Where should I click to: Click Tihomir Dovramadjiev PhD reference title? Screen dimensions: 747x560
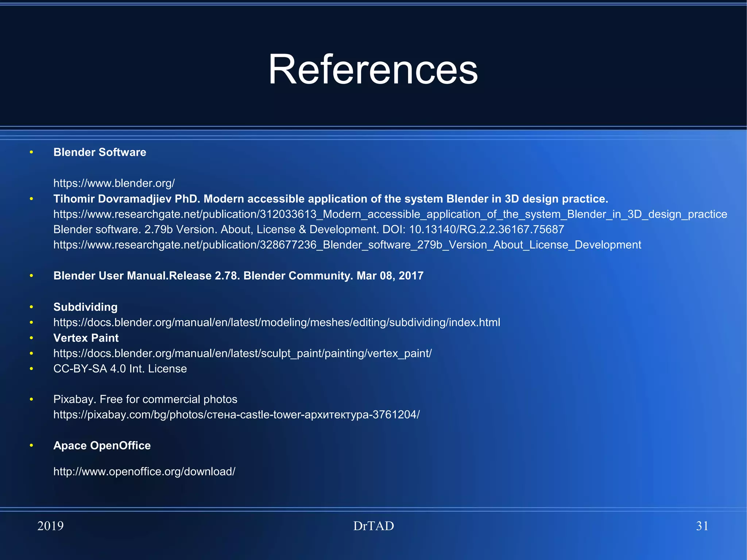coord(330,199)
